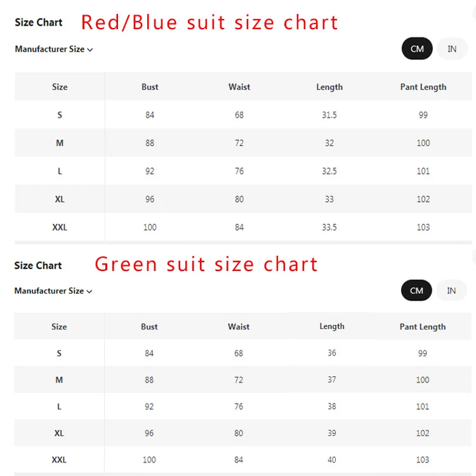Click 'Size Chart' heading above Green table
The height and width of the screenshot is (476, 476).
[38, 265]
